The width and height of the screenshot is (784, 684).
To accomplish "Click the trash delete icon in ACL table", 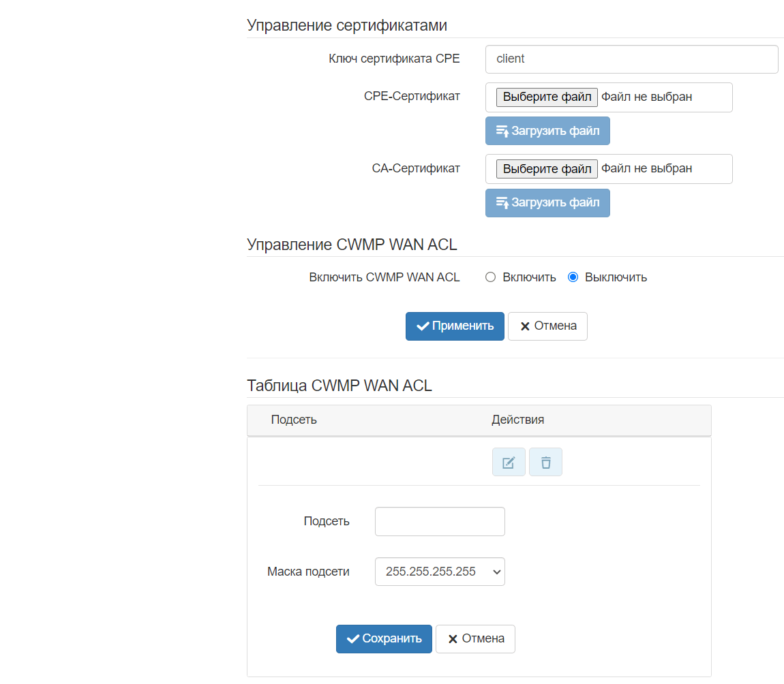I will [x=545, y=463].
